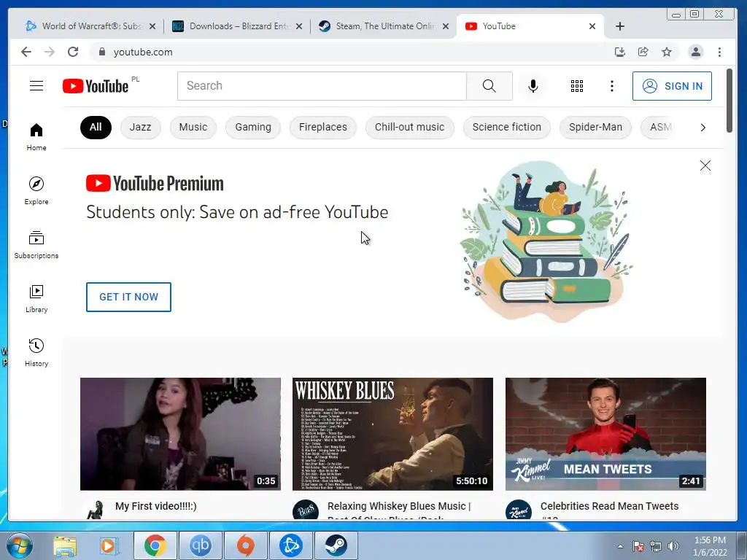Image resolution: width=747 pixels, height=560 pixels.
Task: Click GET IT NOW button
Action: click(x=128, y=297)
